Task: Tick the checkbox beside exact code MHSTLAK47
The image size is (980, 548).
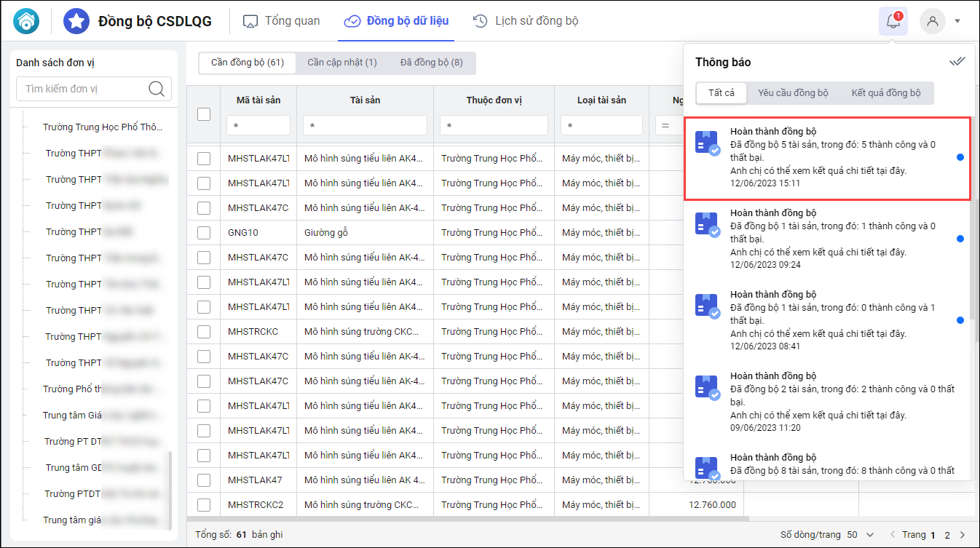Action: coord(204,480)
